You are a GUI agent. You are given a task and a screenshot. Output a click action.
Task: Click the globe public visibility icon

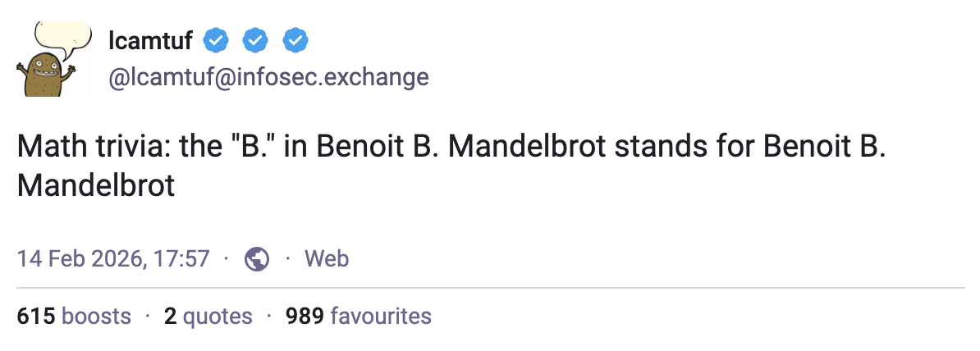(258, 259)
